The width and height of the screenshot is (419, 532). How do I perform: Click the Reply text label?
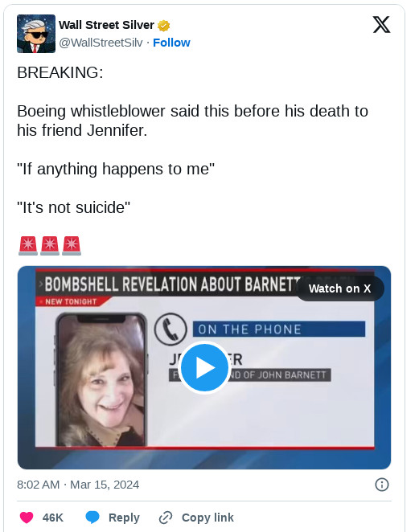click(x=124, y=518)
